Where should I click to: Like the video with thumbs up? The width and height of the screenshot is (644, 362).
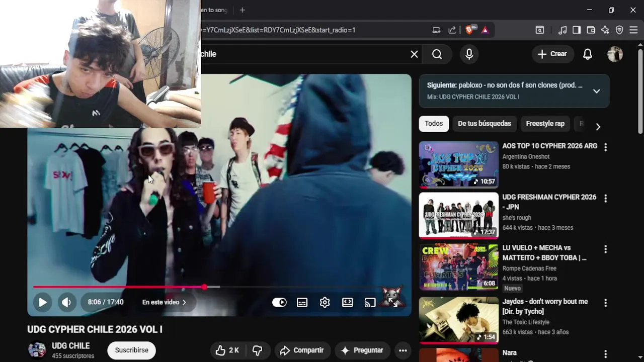point(227,350)
